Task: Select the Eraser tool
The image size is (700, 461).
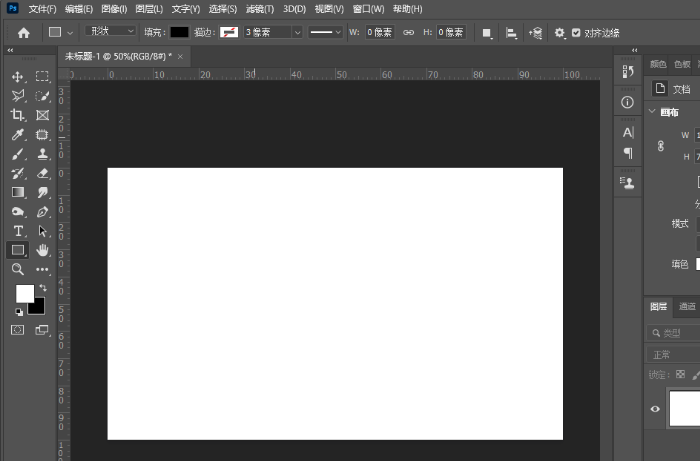Action: tap(42, 173)
